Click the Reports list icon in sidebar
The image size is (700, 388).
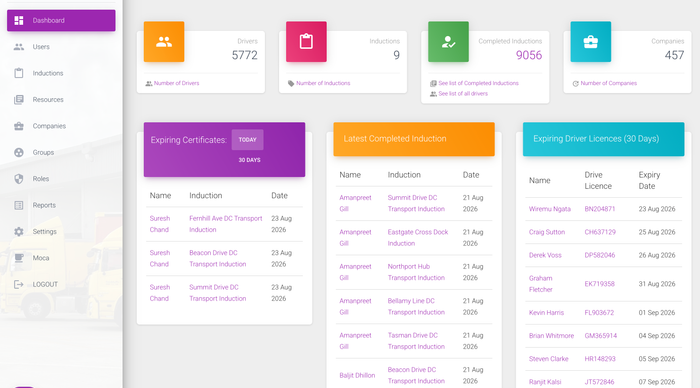(x=19, y=205)
